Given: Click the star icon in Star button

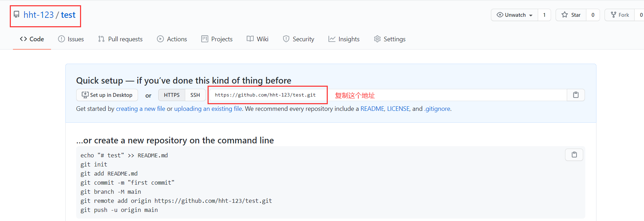Looking at the screenshot, I should coord(565,15).
